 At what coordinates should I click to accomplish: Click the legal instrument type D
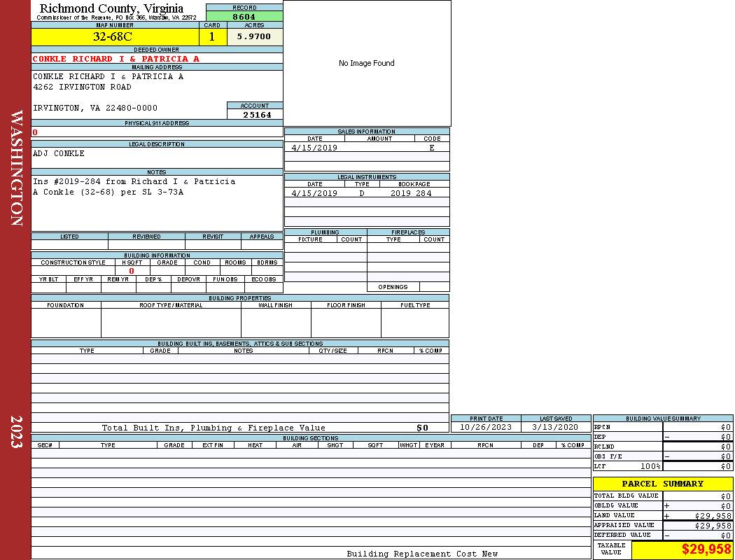(x=362, y=193)
